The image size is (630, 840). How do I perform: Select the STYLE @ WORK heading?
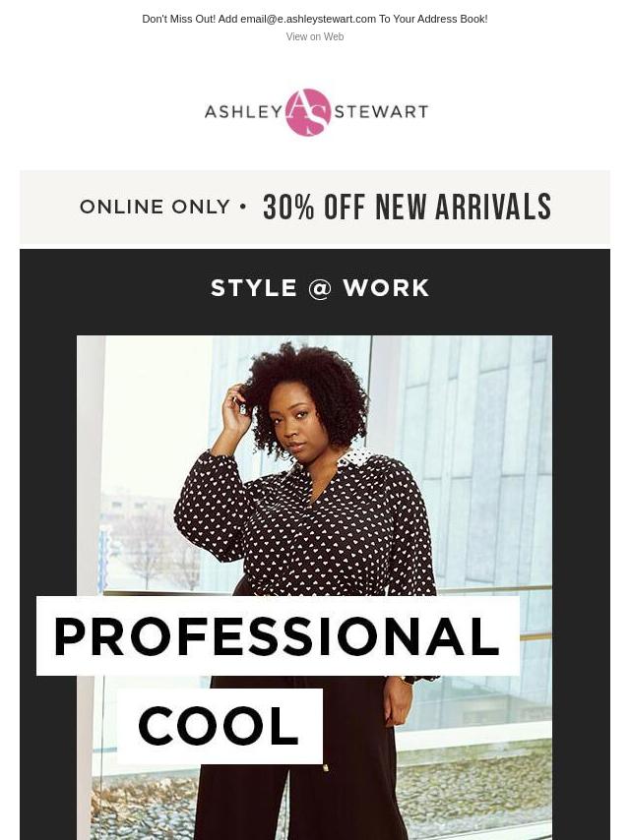click(x=320, y=288)
